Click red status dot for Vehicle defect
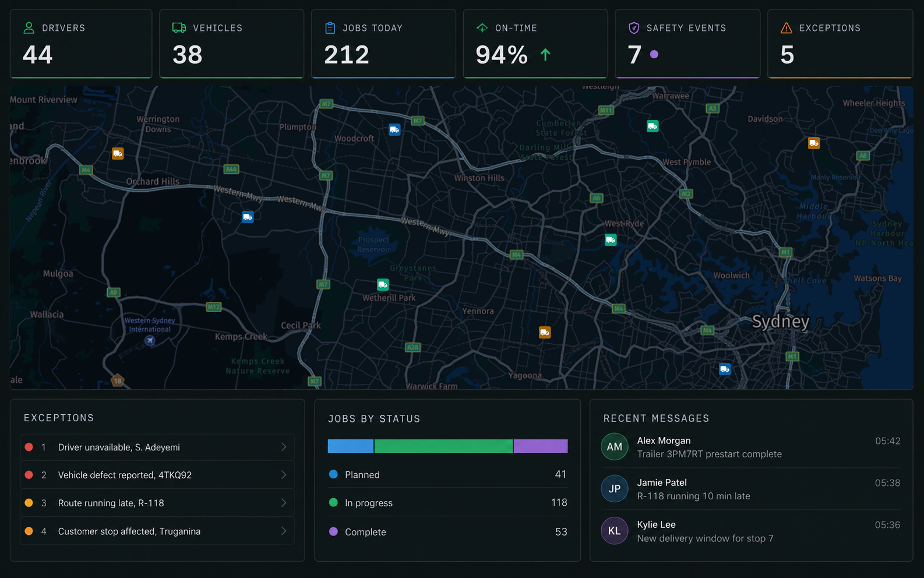This screenshot has height=578, width=924. coord(29,475)
